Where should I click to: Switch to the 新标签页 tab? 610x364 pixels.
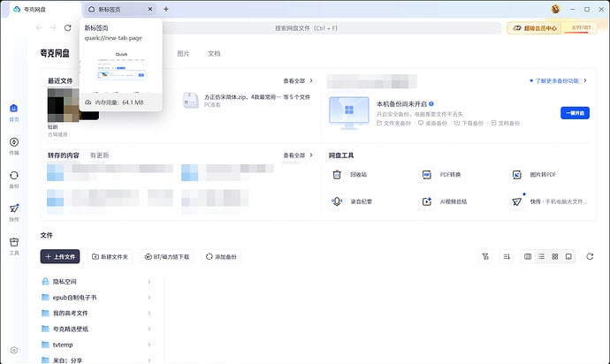[x=117, y=10]
